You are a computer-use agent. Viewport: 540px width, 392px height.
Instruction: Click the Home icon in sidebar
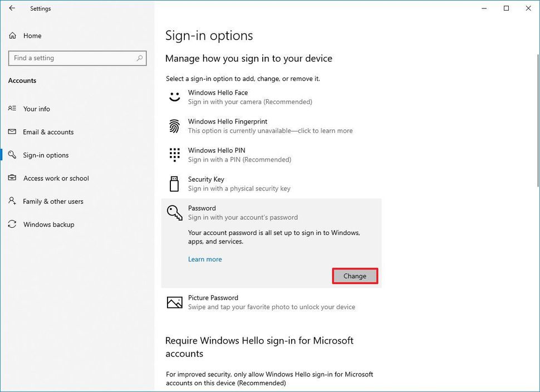pyautogui.click(x=12, y=36)
